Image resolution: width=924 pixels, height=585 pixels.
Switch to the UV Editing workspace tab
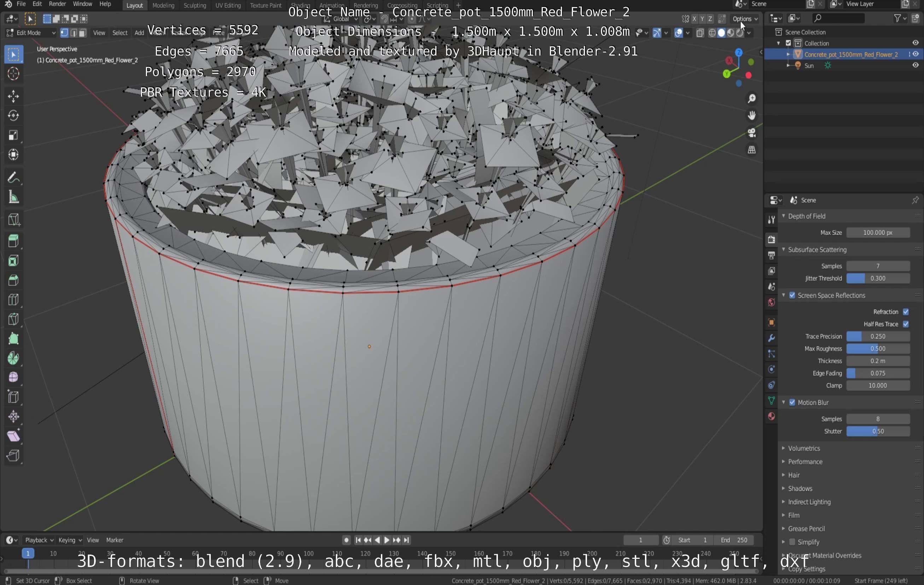pos(228,5)
